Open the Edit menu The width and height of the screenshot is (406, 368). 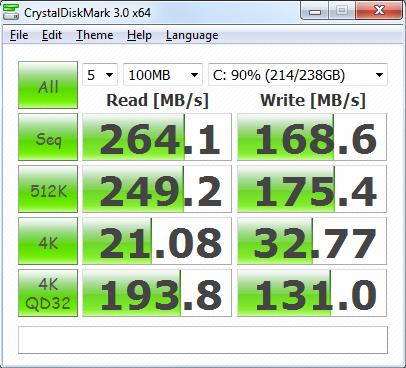52,35
